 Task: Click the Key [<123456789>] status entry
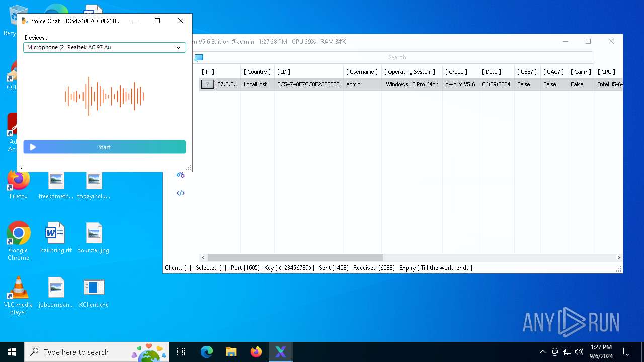(x=289, y=268)
